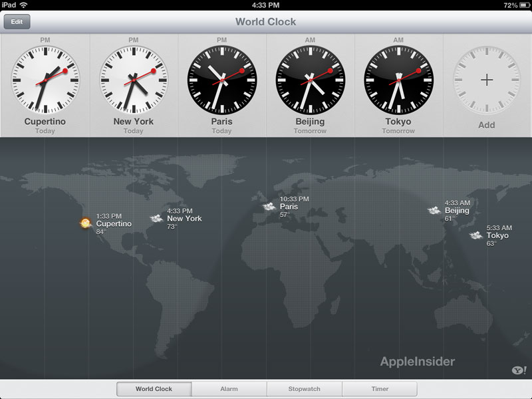
Task: Tap the 4:33 PM status bar time
Action: (265, 5)
